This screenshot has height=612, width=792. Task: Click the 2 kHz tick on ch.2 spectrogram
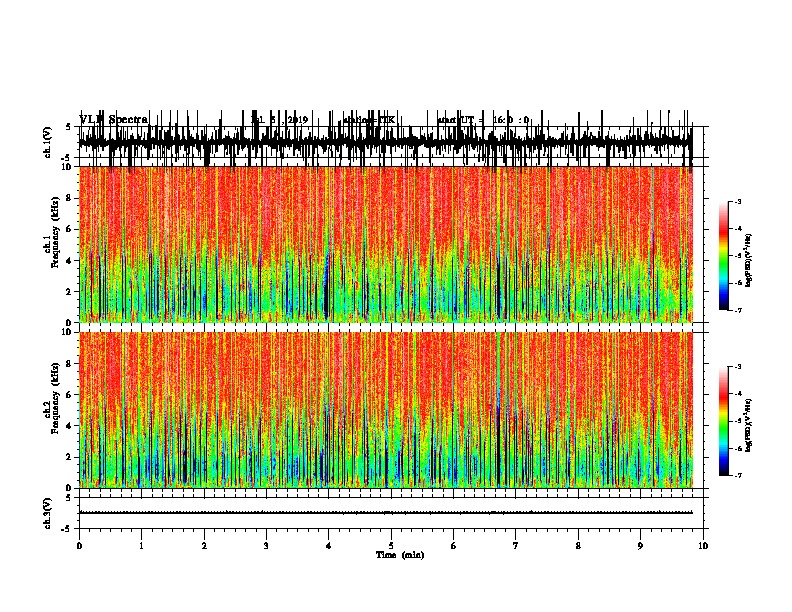click(69, 457)
